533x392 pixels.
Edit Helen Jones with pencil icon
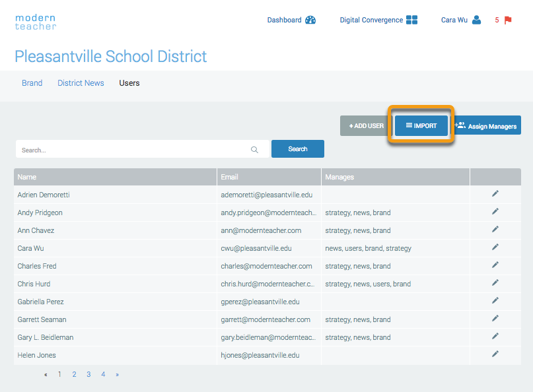(495, 354)
